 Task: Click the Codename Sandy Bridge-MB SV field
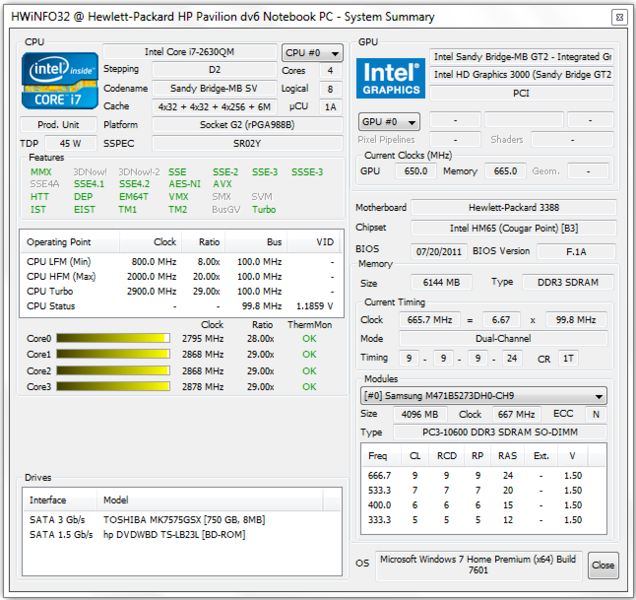coord(211,88)
